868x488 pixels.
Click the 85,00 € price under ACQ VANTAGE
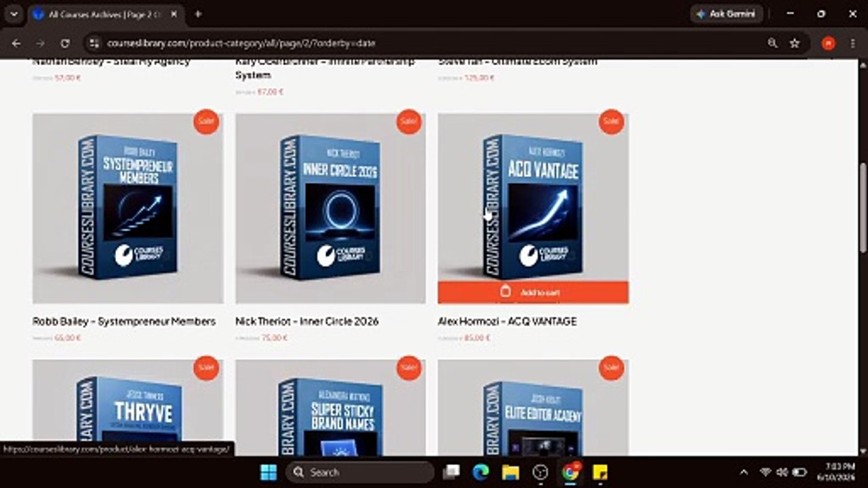click(x=477, y=338)
